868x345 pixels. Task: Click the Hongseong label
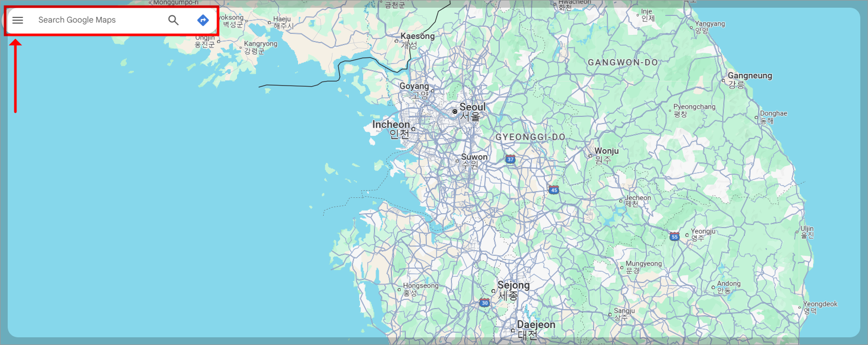pyautogui.click(x=421, y=290)
